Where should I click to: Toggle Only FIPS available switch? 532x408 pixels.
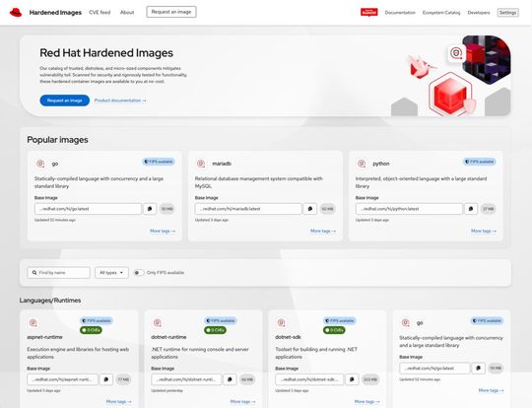tap(139, 273)
